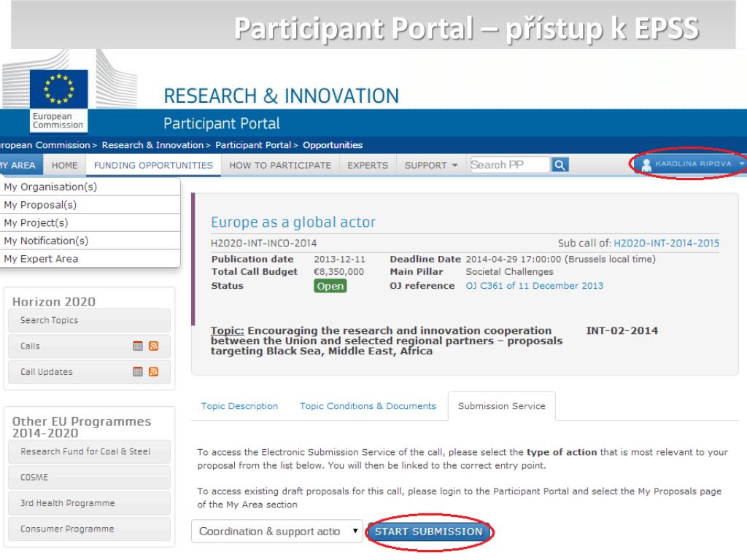Click the European Commission breadcrumb
The height and width of the screenshot is (560, 747).
click(44, 145)
